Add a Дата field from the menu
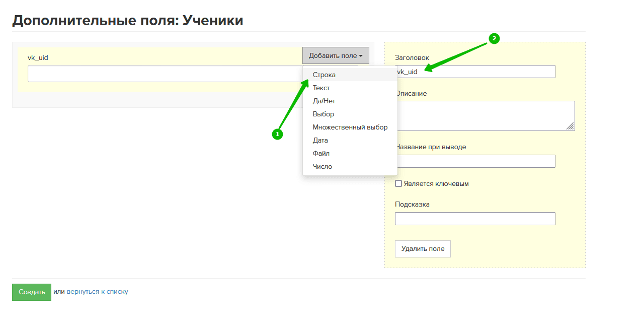The width and height of the screenshot is (644, 327). click(320, 140)
